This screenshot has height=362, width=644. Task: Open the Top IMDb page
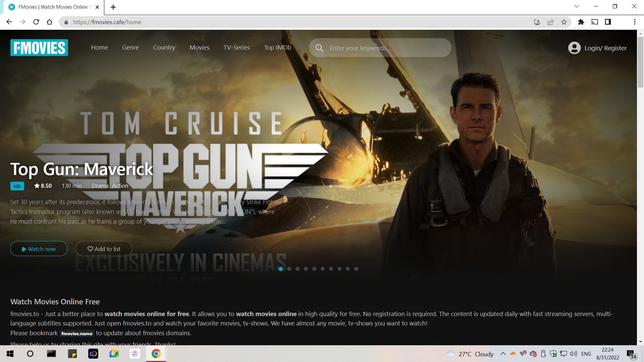[277, 48]
